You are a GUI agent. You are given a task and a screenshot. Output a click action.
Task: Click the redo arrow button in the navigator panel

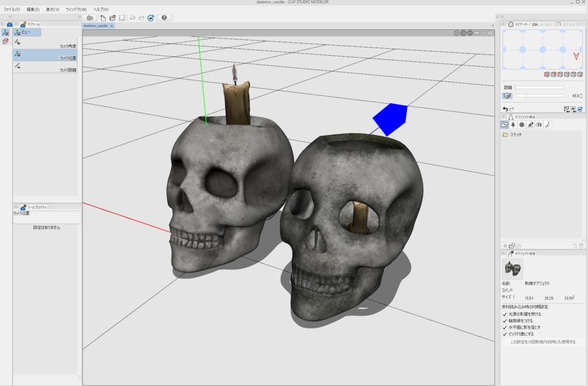pos(511,109)
